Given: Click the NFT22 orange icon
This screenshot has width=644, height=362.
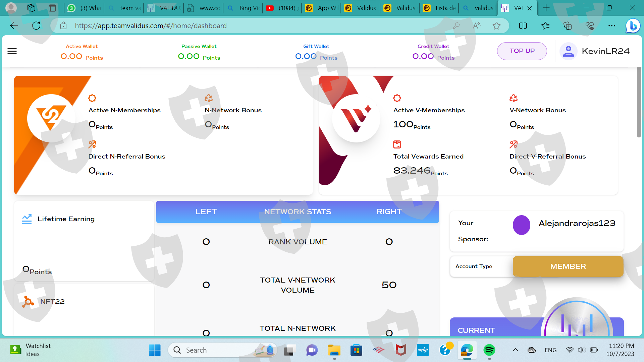Looking at the screenshot, I should tap(28, 302).
